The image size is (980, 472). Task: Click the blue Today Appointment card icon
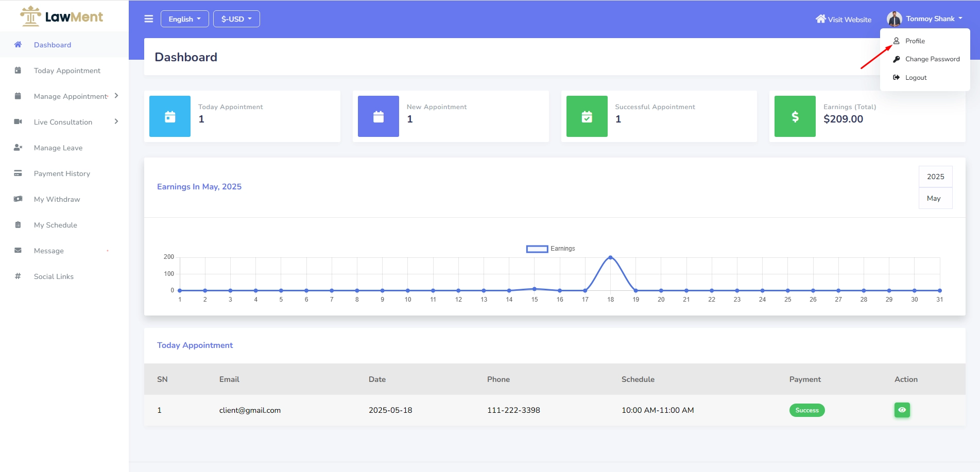(170, 116)
